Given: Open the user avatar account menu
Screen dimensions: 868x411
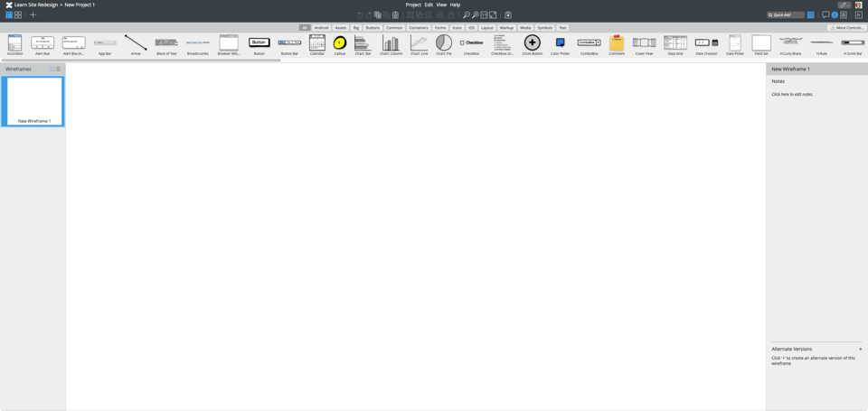Looking at the screenshot, I should [859, 5].
